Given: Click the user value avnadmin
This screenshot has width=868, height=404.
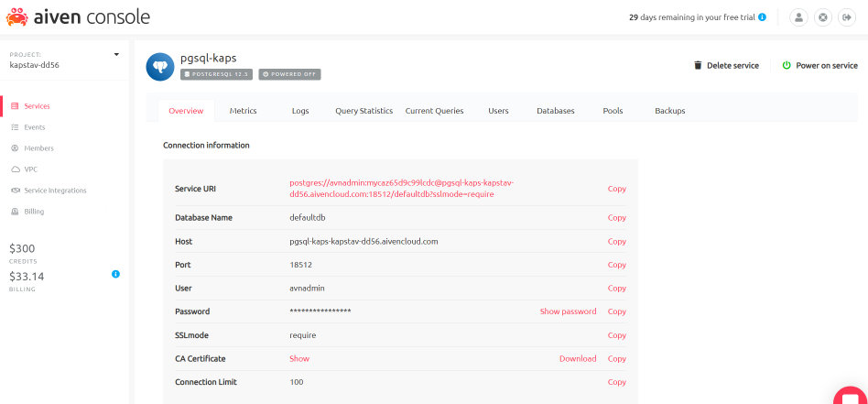Looking at the screenshot, I should tap(306, 289).
